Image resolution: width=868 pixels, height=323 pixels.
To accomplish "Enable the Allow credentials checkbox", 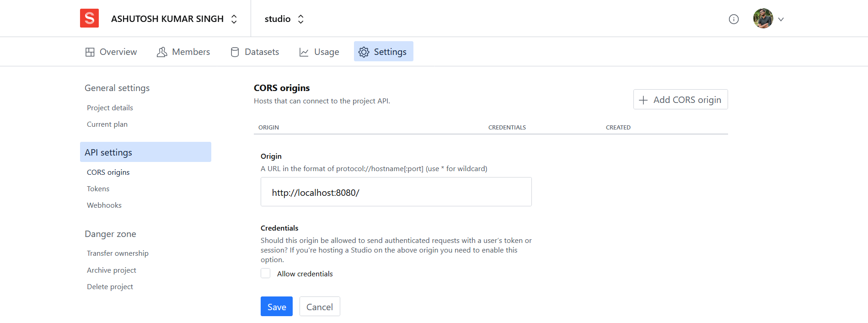I will (265, 273).
